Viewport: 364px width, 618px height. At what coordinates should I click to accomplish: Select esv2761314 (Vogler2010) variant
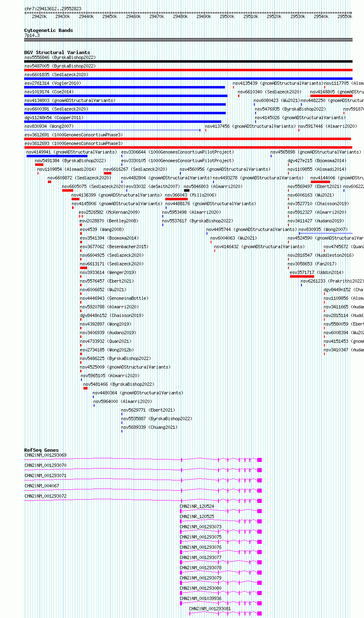pos(53,83)
